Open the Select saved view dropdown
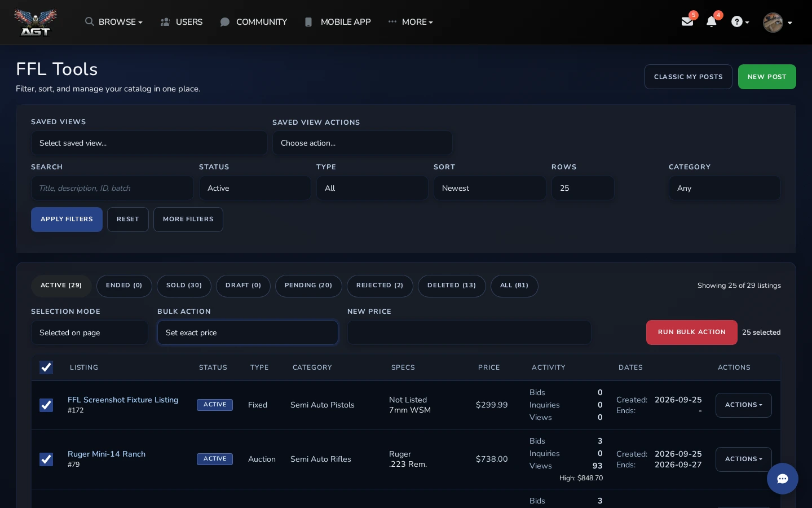 point(149,143)
